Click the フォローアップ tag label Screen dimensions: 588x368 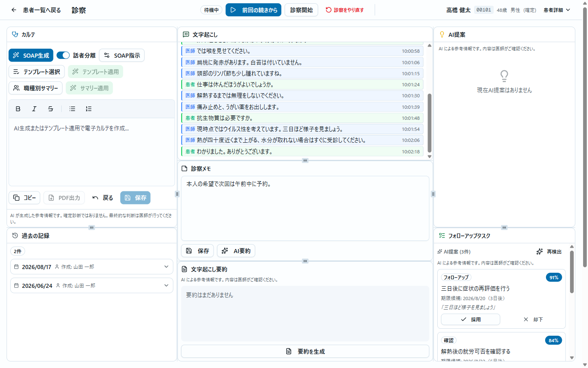tap(456, 277)
